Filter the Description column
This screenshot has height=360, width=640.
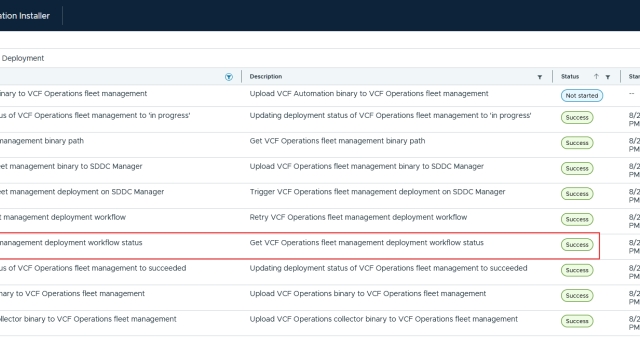pos(540,77)
